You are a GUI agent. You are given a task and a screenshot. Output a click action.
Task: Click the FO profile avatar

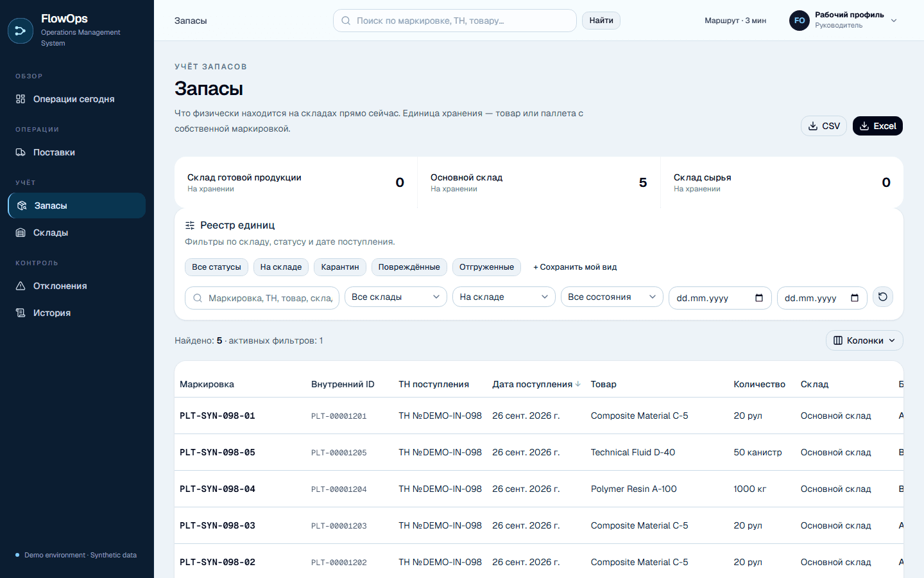point(800,21)
